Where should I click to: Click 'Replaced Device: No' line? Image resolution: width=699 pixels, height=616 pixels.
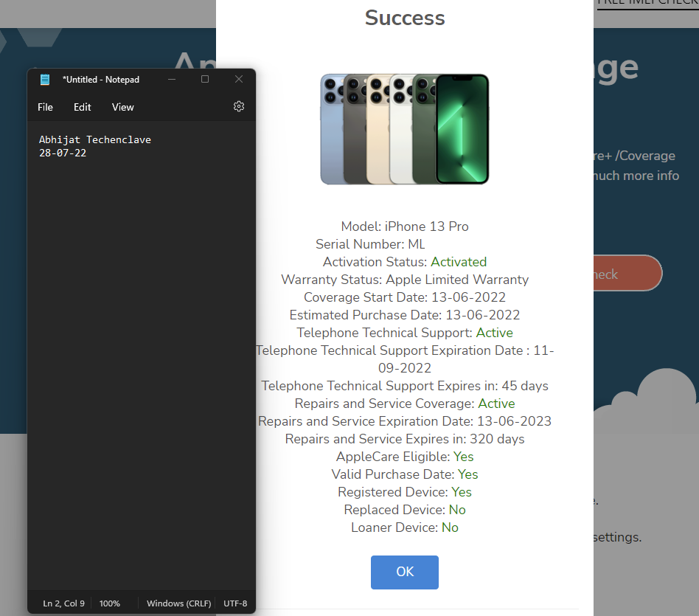[405, 510]
